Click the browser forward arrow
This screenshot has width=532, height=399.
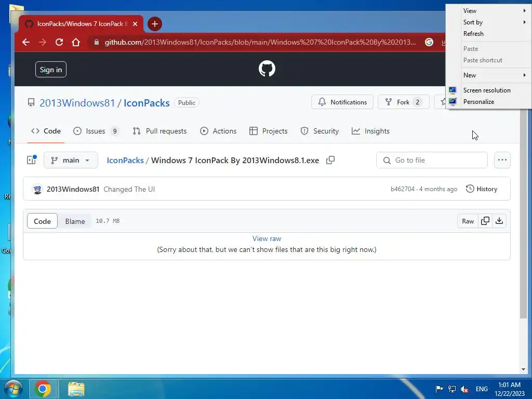click(43, 42)
